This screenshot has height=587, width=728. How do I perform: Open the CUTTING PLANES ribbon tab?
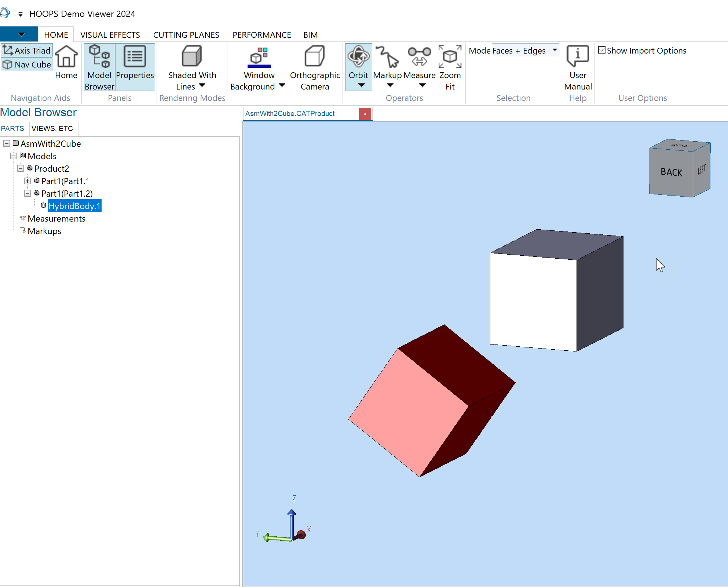[186, 35]
